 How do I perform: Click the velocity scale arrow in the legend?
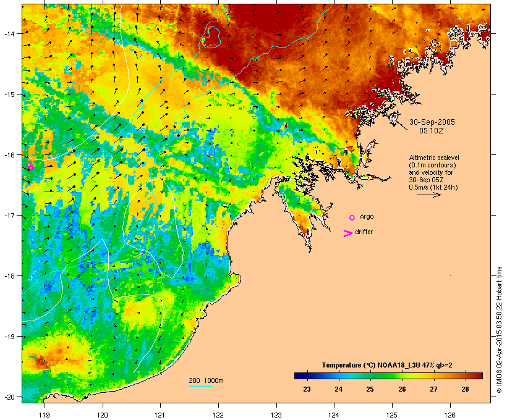pos(428,195)
